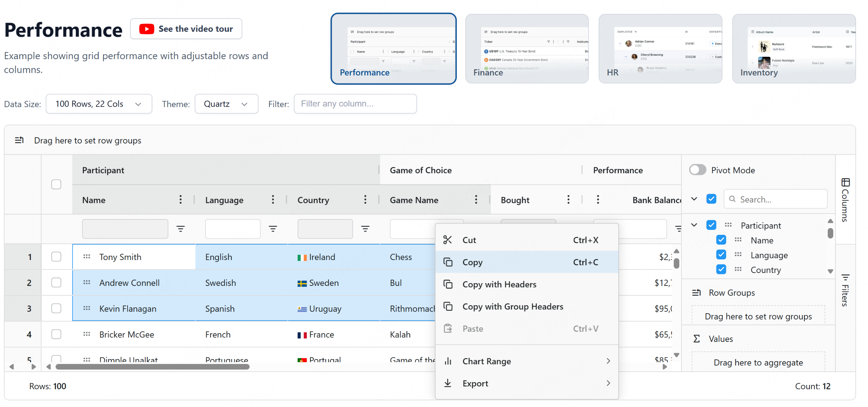Click the Country column filter icon
The image size is (868, 407).
coord(365,229)
